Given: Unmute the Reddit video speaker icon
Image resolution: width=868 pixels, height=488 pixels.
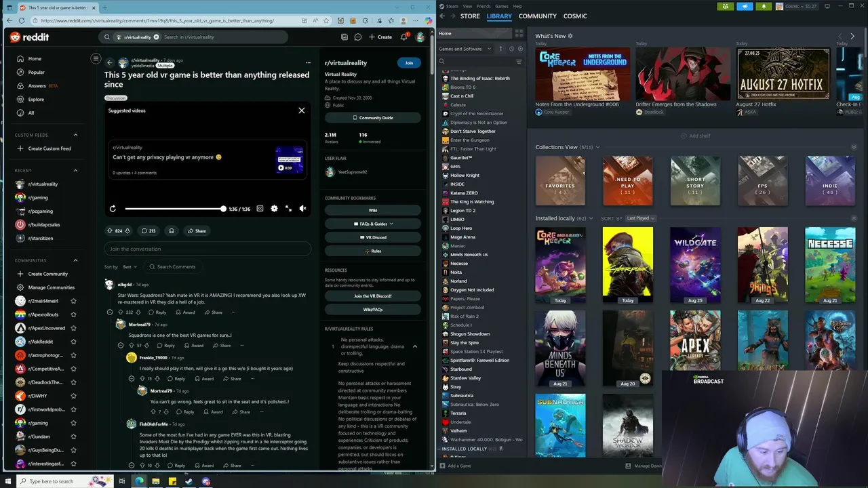Looking at the screenshot, I should point(302,209).
